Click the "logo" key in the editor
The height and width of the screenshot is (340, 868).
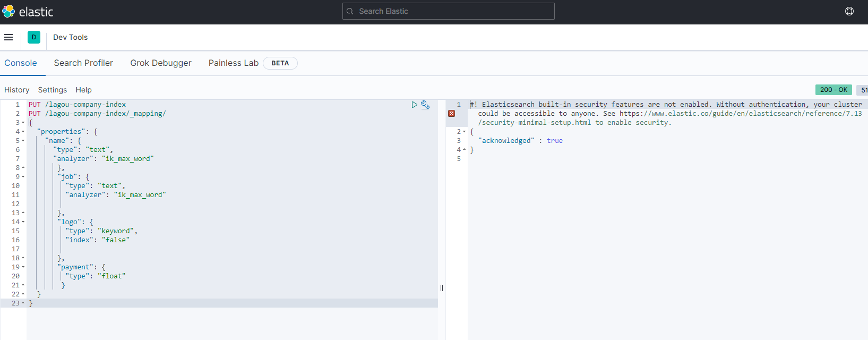(x=69, y=222)
